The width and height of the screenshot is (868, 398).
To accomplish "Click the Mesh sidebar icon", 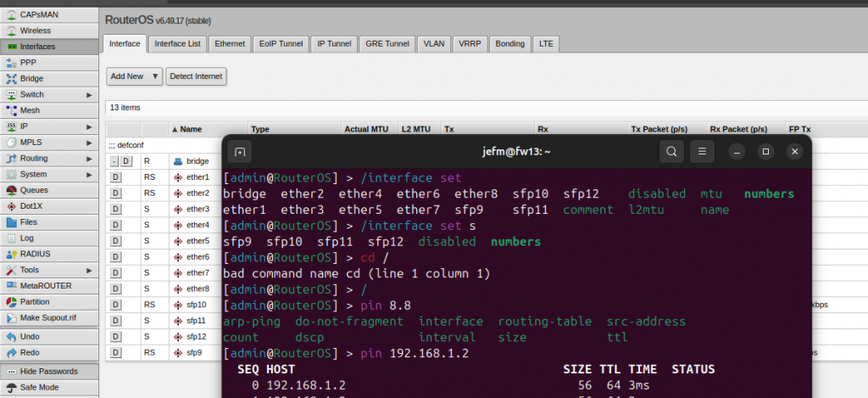I will click(x=11, y=110).
